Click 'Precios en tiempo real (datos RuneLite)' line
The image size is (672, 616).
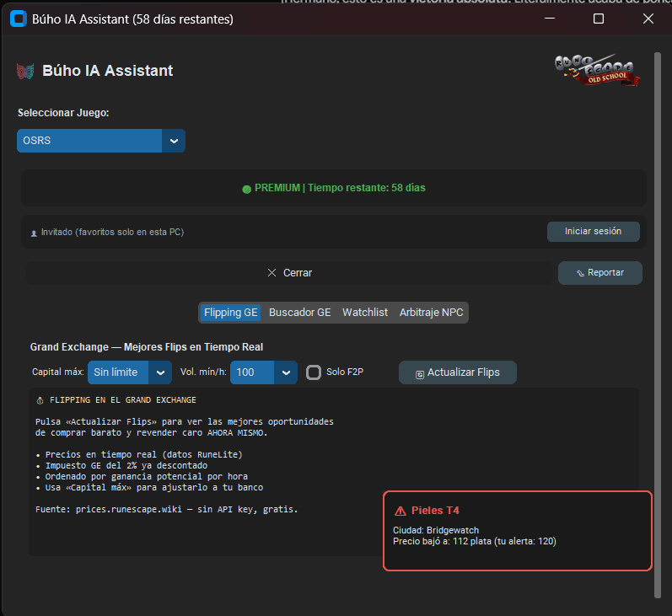[139, 454]
